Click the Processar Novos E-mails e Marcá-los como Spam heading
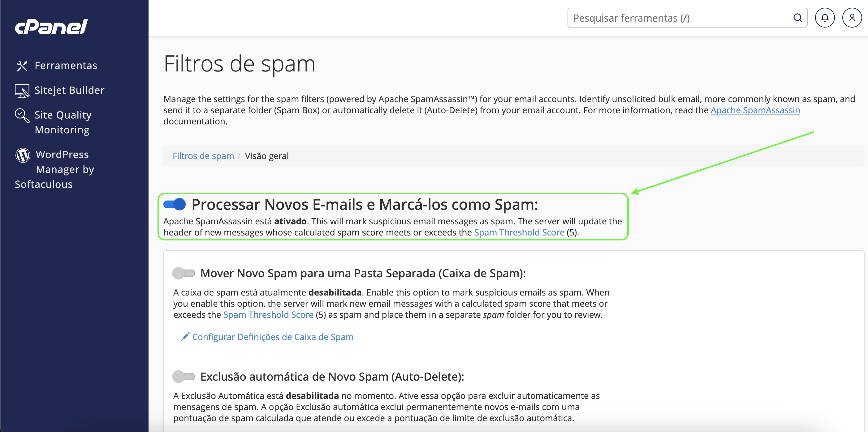 (x=365, y=205)
